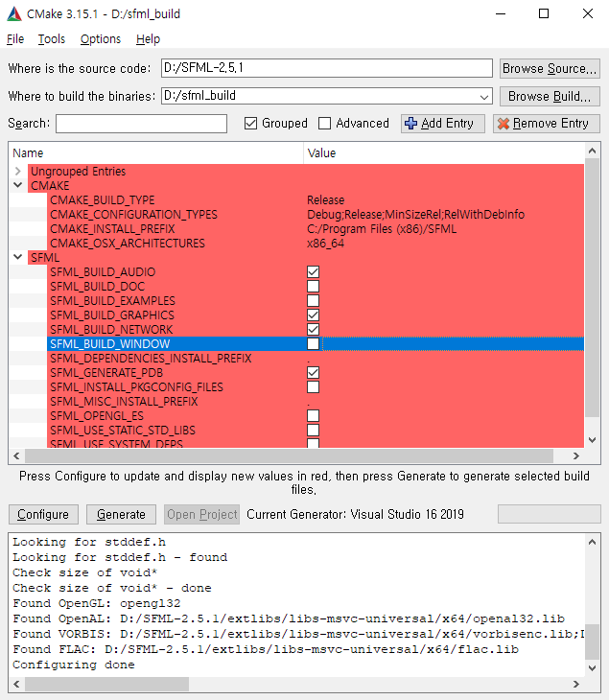Check SFML_BUILD_EXAMPLES checkbox
Viewport: 609px width, 700px height.
point(313,300)
